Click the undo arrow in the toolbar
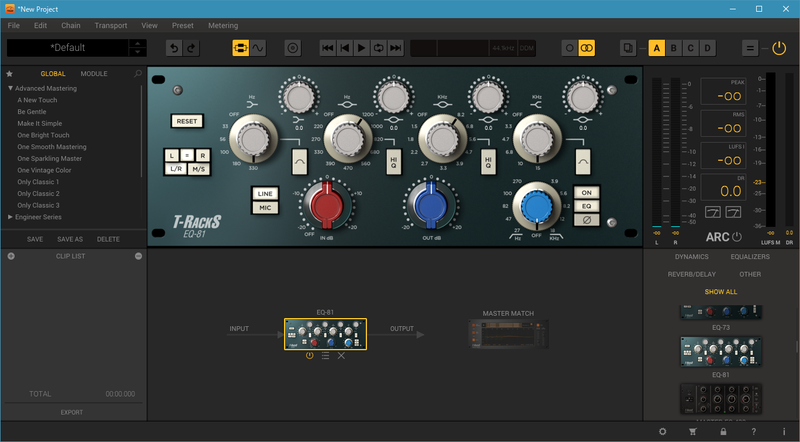800x442 pixels. tap(174, 48)
